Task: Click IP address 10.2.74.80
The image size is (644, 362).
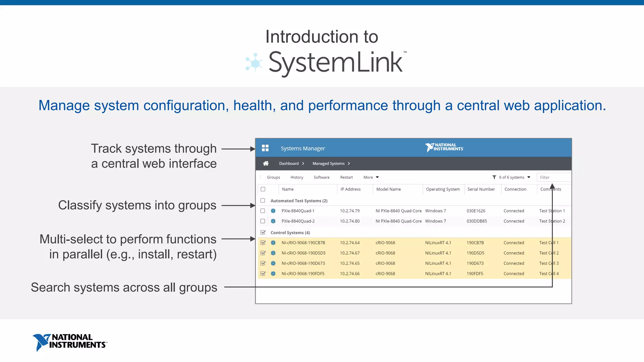Action: click(x=350, y=221)
